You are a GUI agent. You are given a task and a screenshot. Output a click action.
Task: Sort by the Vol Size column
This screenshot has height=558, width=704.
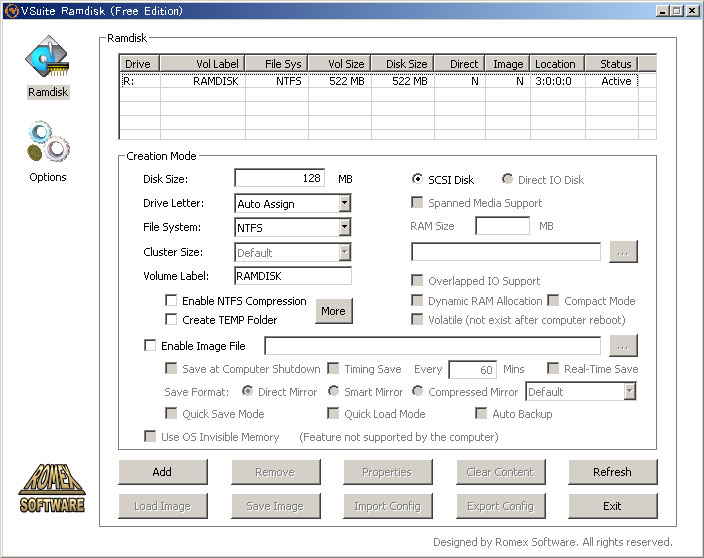(339, 63)
